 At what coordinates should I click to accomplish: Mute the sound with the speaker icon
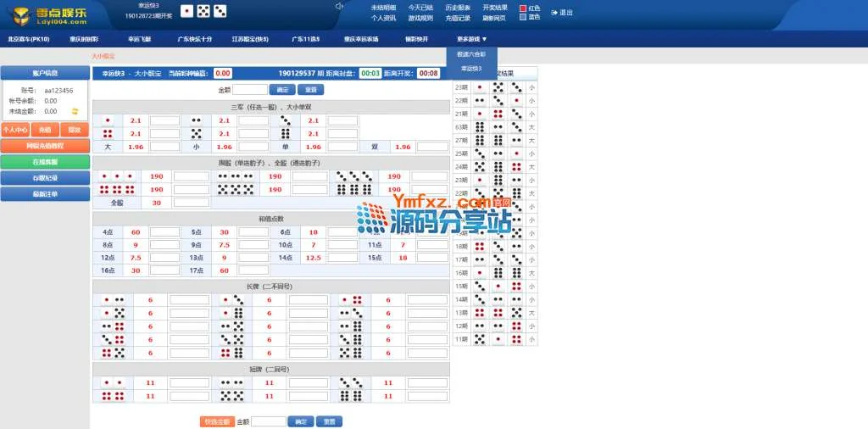click(339, 7)
